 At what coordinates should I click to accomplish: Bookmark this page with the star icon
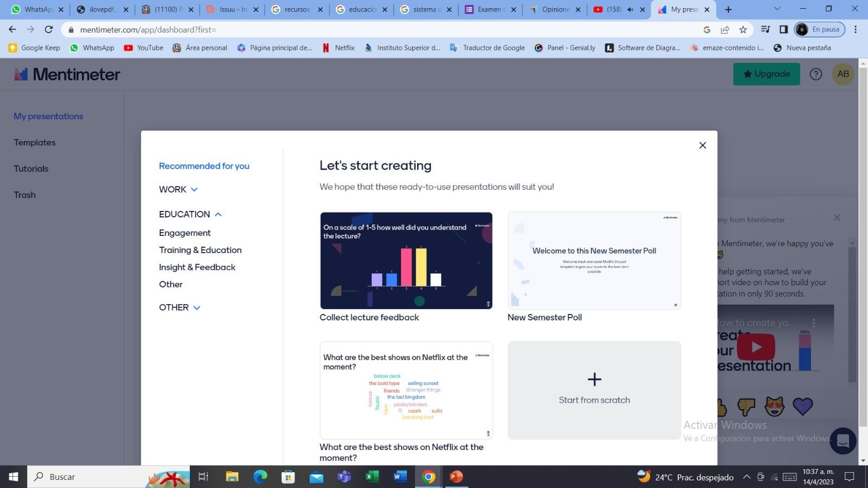(743, 30)
